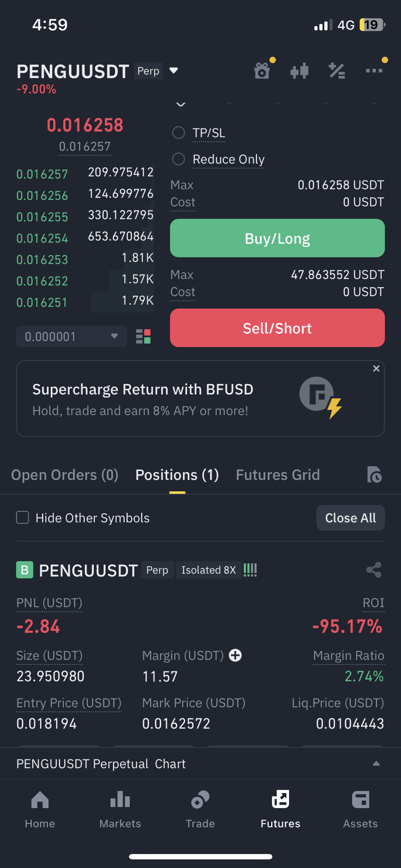Dismiss the BFUSD promo banner
Image resolution: width=401 pixels, height=868 pixels.
[x=376, y=369]
